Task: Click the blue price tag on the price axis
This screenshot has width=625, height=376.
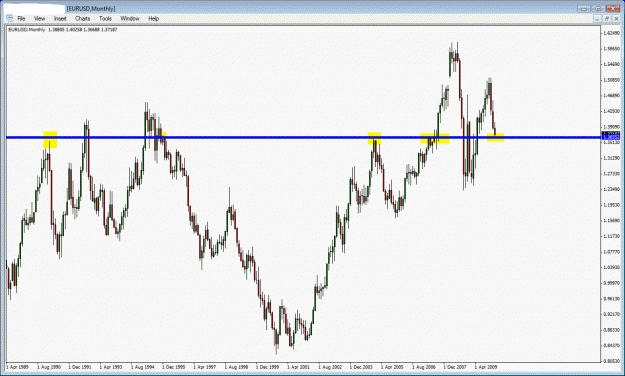Action: click(611, 138)
